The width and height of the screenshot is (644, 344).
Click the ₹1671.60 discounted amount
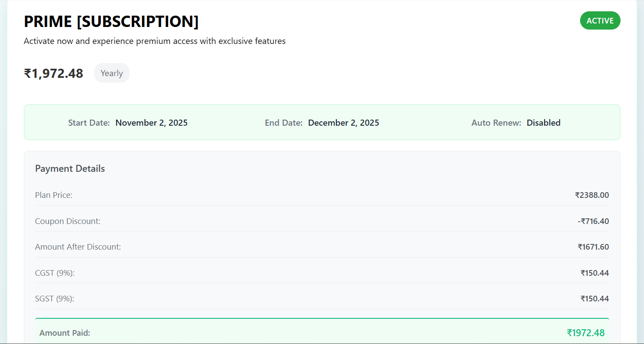pyautogui.click(x=593, y=247)
